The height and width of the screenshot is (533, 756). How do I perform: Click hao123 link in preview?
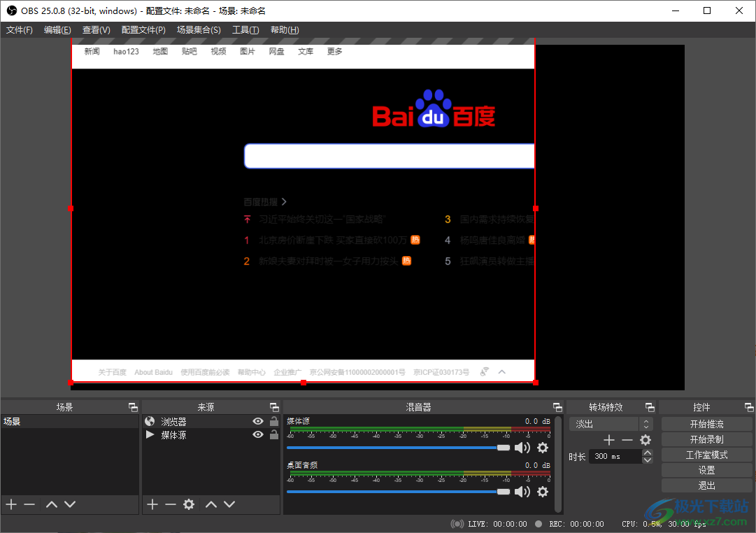[126, 51]
